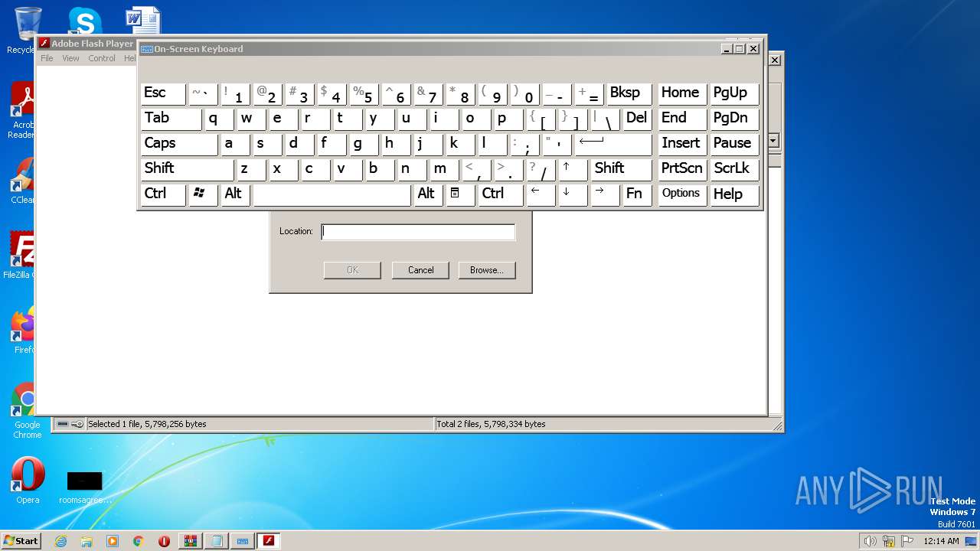Click the 5 number key
Screen dimensions: 980x551
[364, 93]
